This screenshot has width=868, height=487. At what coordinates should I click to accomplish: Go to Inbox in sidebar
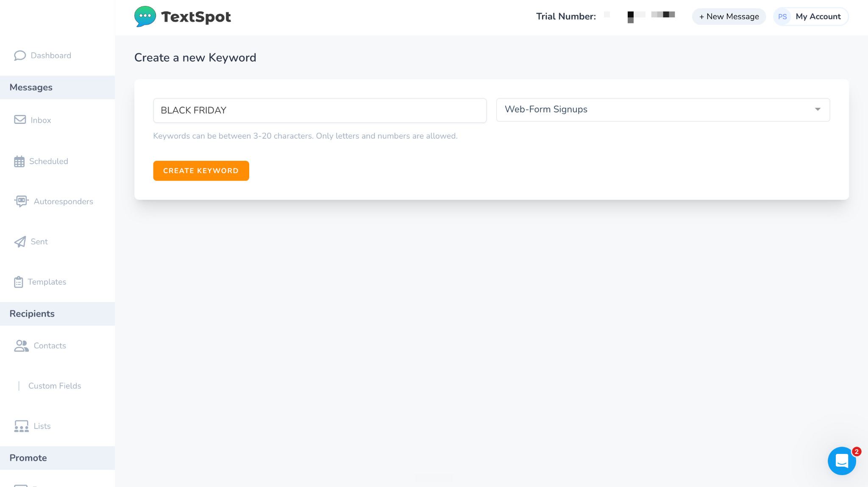click(41, 120)
